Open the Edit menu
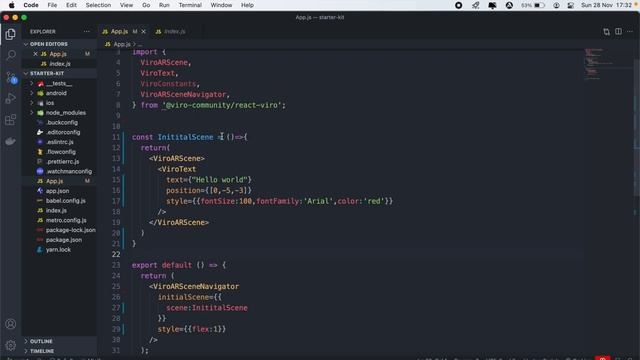 pyautogui.click(x=71, y=5)
